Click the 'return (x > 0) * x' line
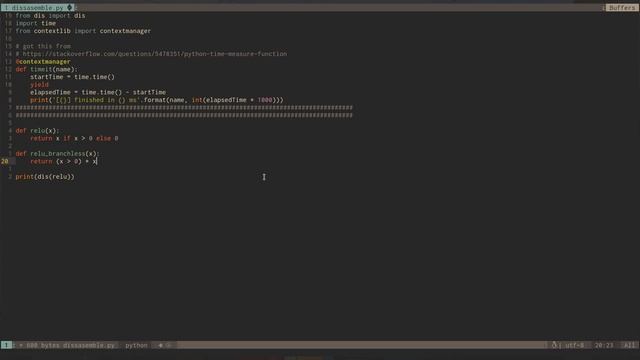640x360 pixels. 63,162
